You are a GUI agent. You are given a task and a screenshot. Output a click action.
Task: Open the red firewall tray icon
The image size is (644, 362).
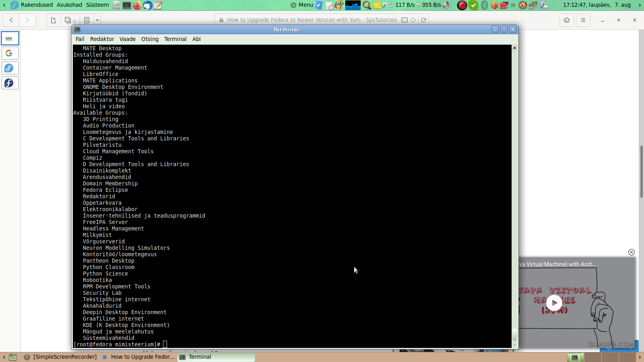coord(504,5)
